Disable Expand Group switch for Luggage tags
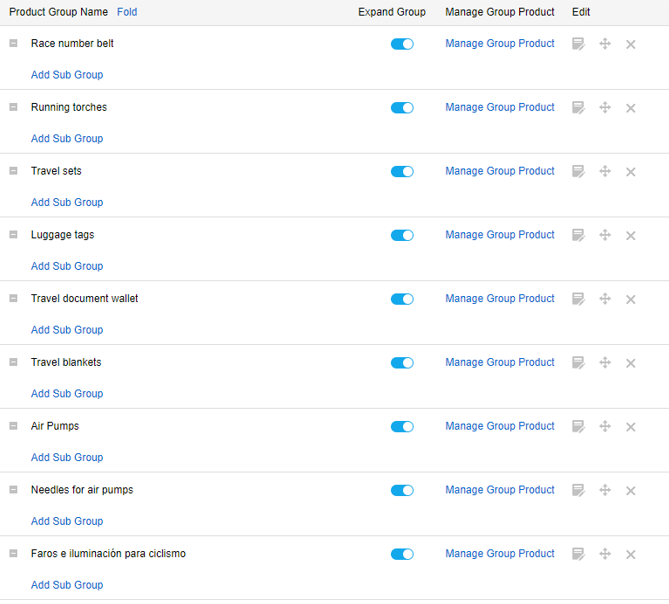Image resolution: width=669 pixels, height=604 pixels. tap(402, 235)
